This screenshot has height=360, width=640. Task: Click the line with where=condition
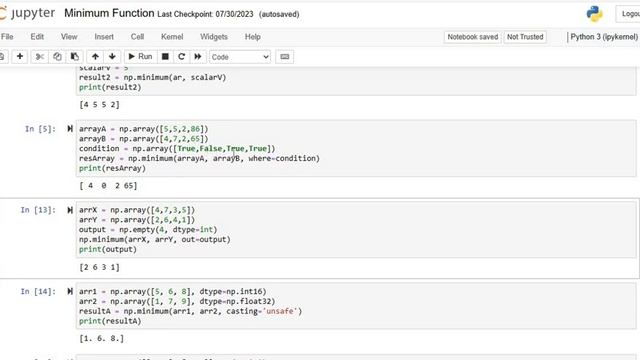pyautogui.click(x=199, y=158)
